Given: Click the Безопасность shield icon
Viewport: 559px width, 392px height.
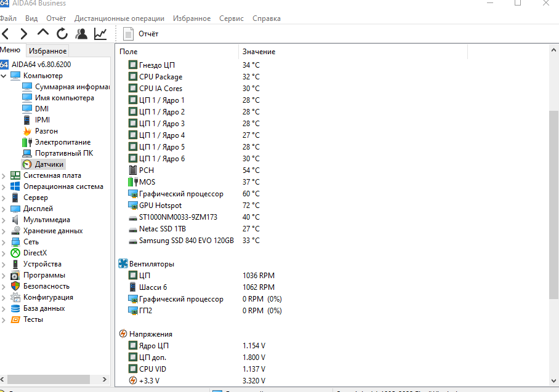Looking at the screenshot, I should pyautogui.click(x=15, y=286).
